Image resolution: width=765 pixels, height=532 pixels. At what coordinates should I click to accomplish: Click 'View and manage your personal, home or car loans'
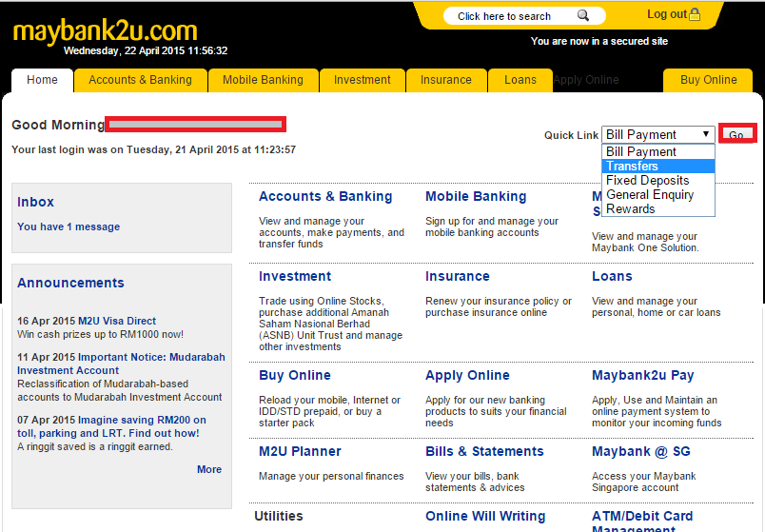(x=657, y=306)
